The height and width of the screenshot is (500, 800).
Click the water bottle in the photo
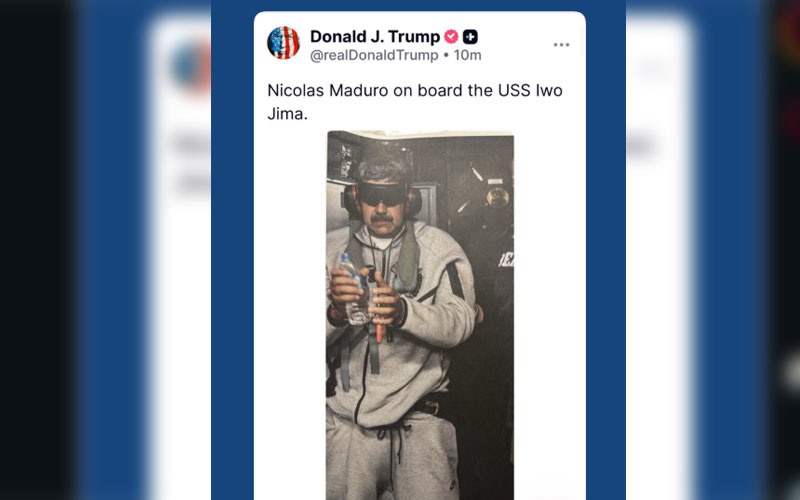[x=354, y=289]
